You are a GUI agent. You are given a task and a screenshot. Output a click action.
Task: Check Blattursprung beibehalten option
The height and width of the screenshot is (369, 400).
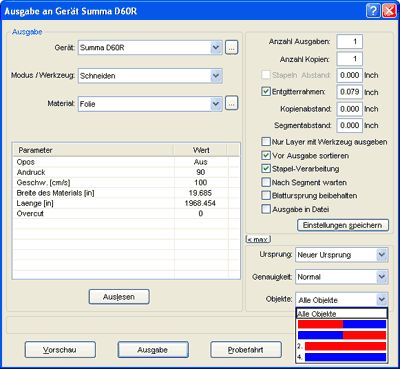click(x=266, y=195)
